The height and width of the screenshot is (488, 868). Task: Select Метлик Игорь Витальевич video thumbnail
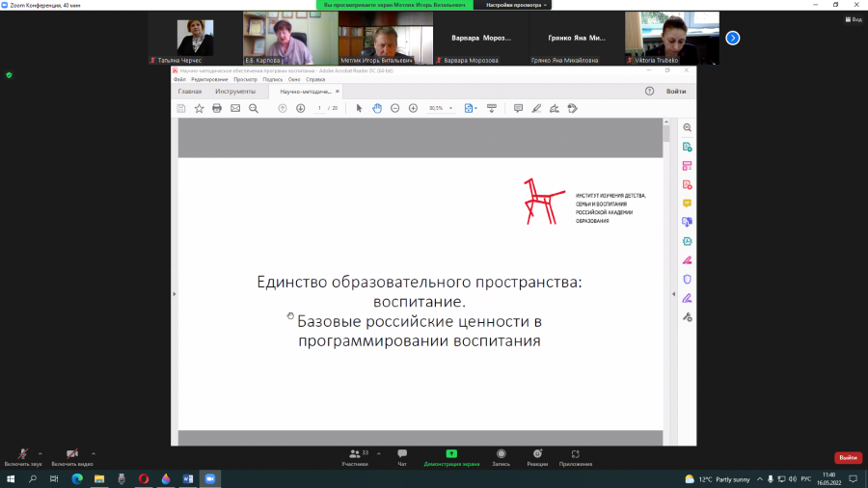point(385,39)
